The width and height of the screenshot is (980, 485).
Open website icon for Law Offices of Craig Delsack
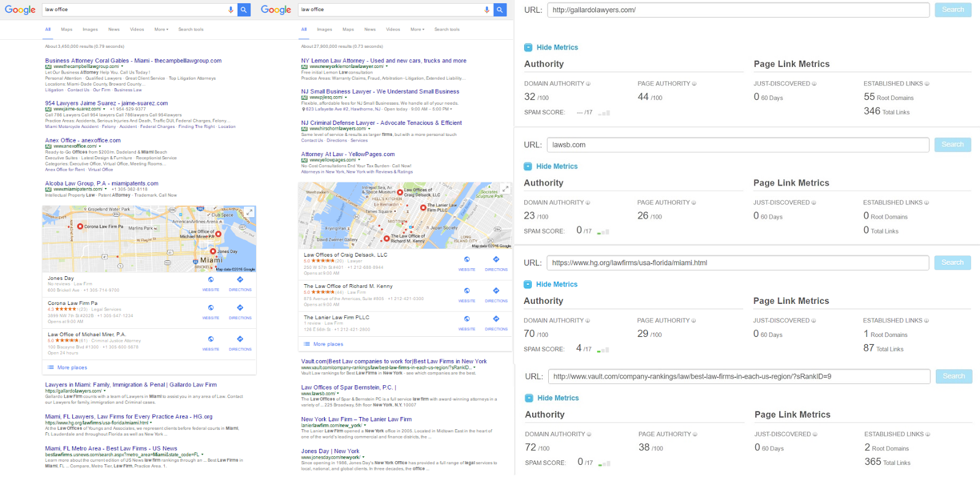coord(467,260)
